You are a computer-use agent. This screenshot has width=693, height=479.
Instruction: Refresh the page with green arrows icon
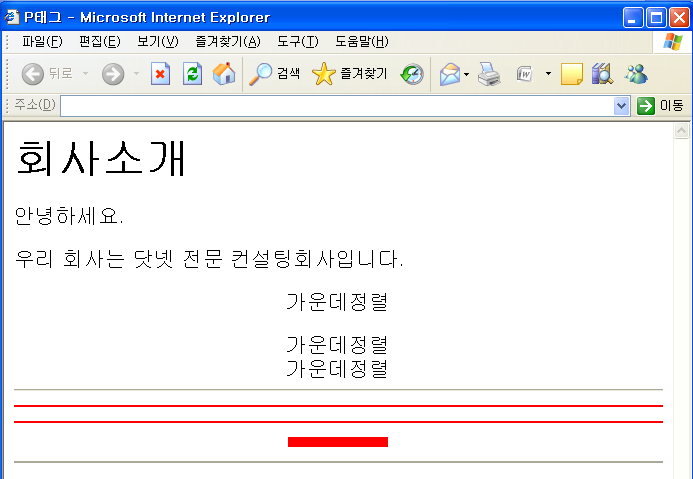pyautogui.click(x=193, y=74)
